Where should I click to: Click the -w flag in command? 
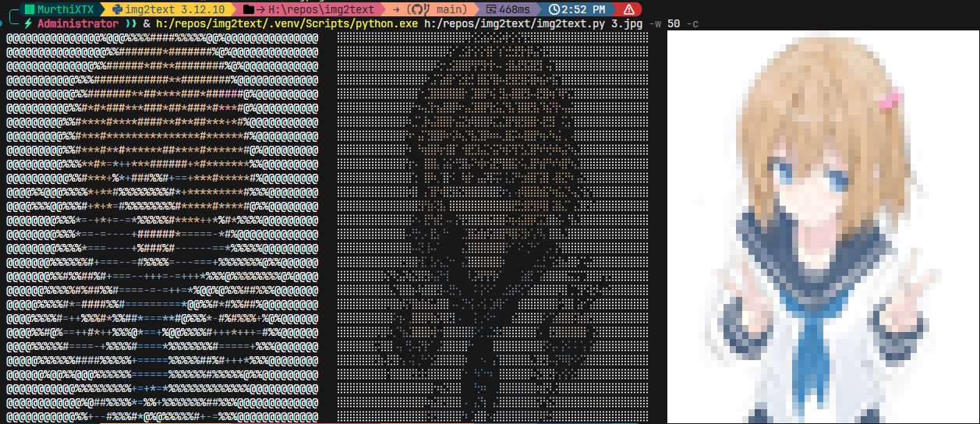coord(655,24)
